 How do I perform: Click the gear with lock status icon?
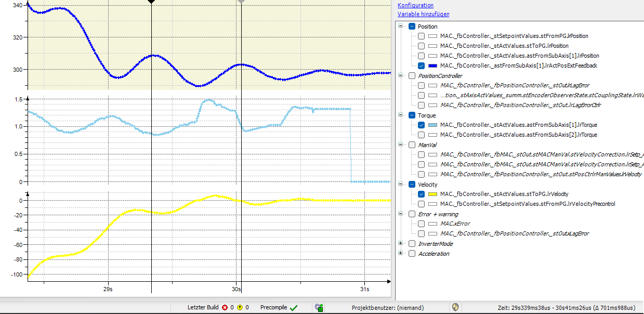coord(320,308)
